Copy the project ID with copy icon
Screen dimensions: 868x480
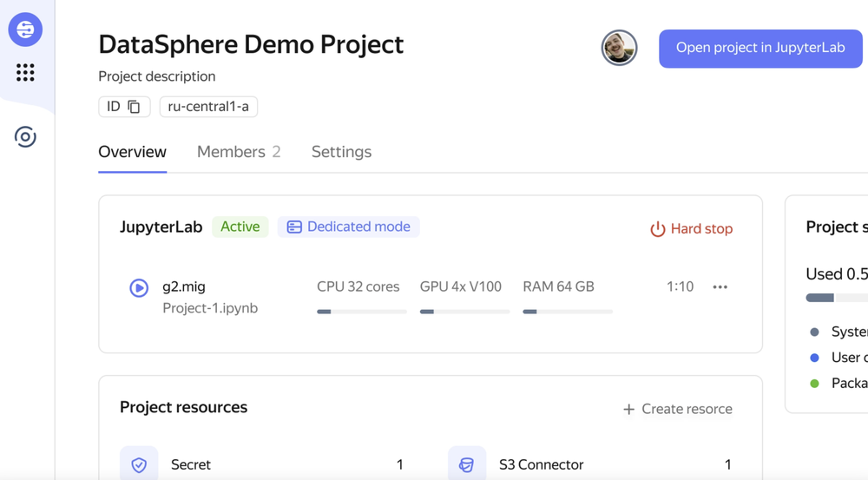134,106
